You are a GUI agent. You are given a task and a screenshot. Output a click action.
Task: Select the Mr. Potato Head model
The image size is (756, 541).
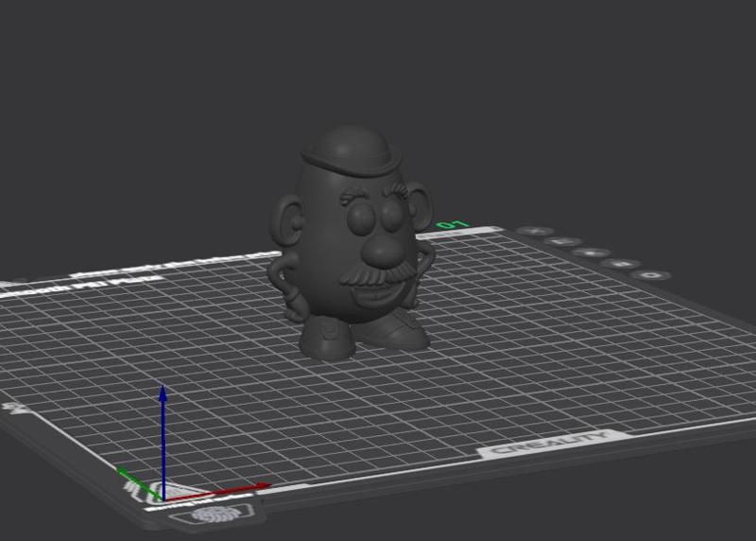pyautogui.click(x=351, y=244)
